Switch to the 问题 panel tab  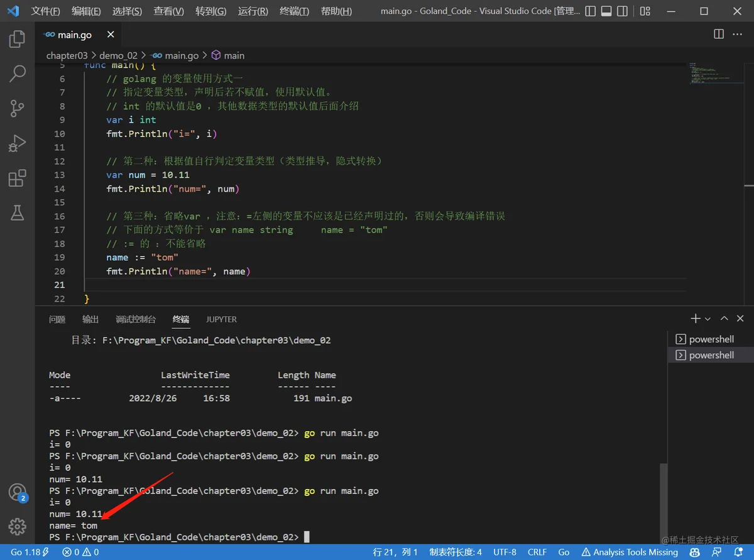(57, 319)
